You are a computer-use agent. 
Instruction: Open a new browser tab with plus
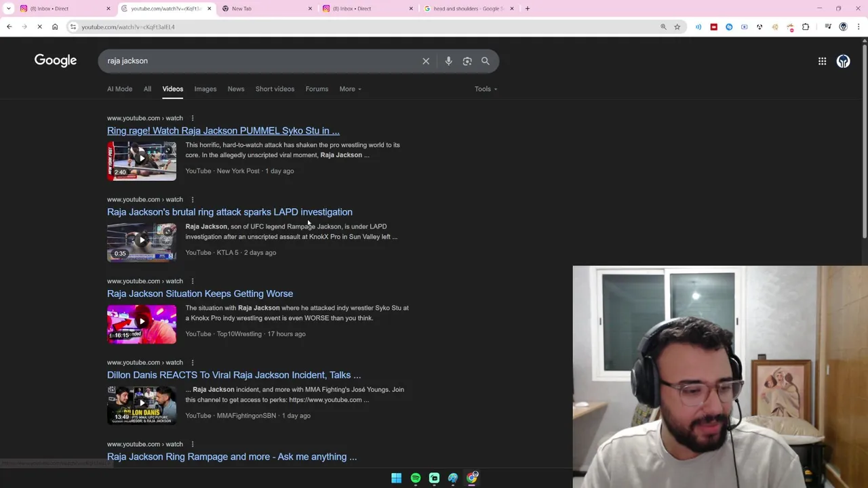coord(527,8)
